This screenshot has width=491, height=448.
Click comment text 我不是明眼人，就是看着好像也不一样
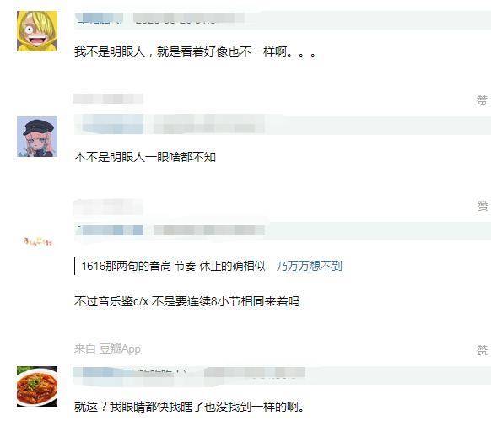pyautogui.click(x=195, y=51)
